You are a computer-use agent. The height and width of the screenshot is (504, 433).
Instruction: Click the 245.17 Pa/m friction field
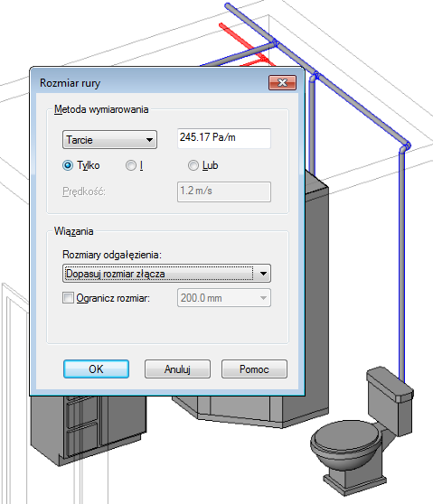click(x=224, y=138)
